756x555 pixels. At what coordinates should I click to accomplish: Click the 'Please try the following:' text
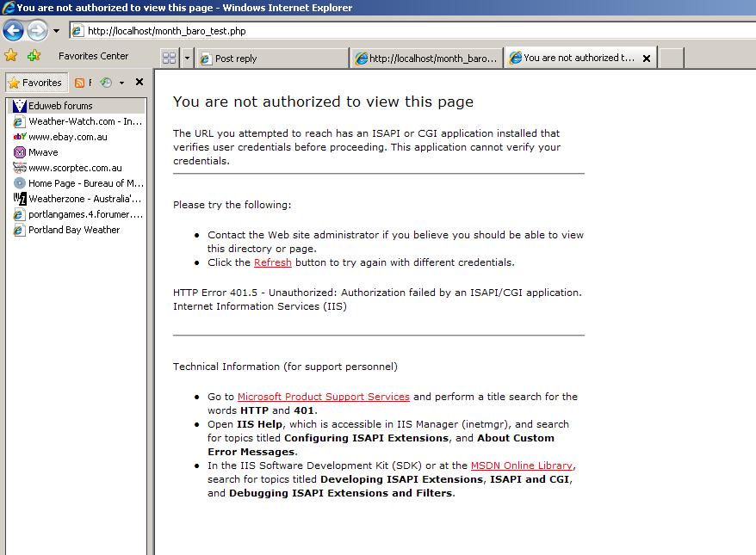[232, 205]
